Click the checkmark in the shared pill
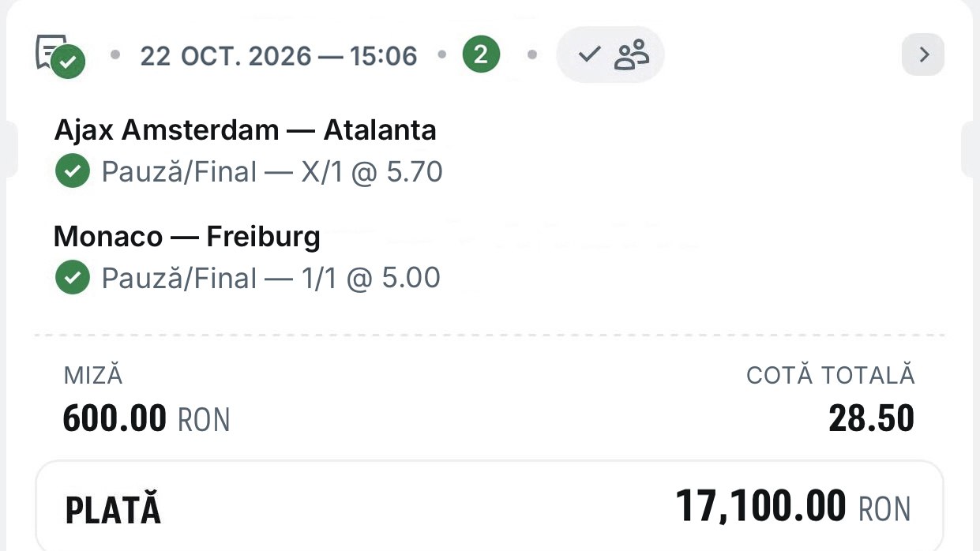 point(589,55)
